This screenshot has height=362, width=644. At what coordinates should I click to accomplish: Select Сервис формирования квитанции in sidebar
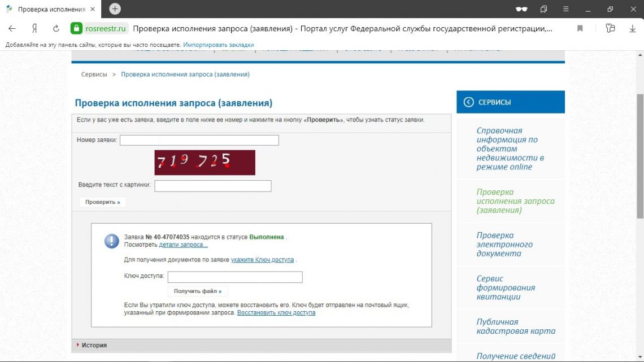[506, 287]
